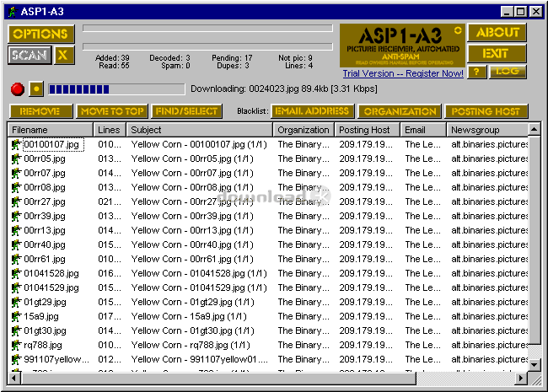
Task: Click the ASP1-A3 title bar app icon
Action: 13,12
